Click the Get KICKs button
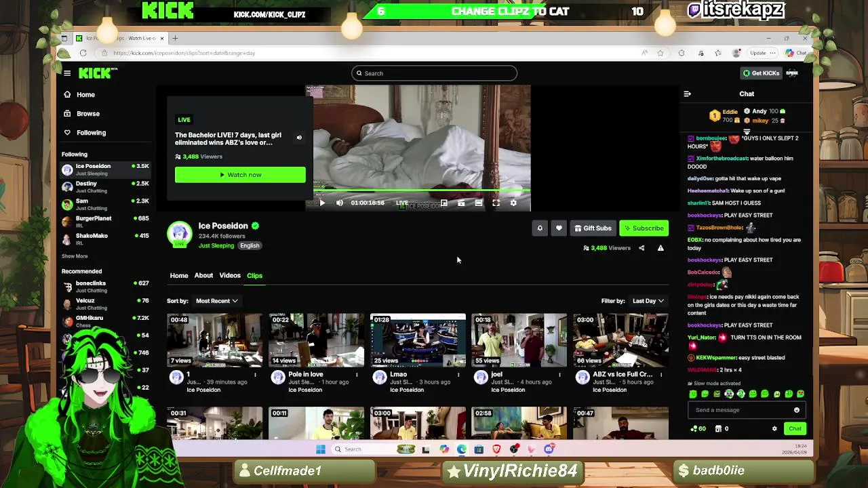The image size is (868, 488). (762, 73)
